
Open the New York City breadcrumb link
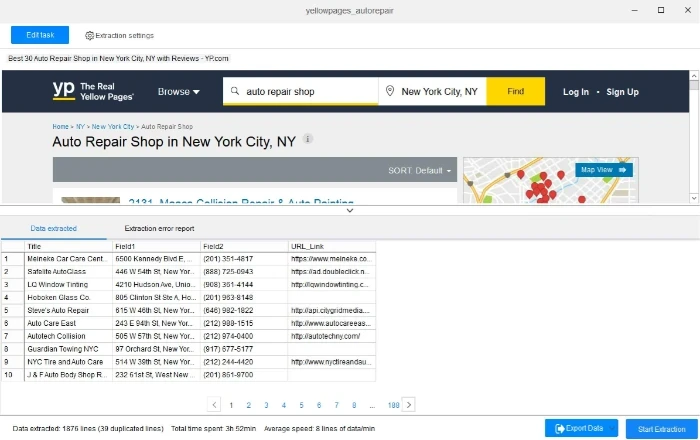(112, 127)
